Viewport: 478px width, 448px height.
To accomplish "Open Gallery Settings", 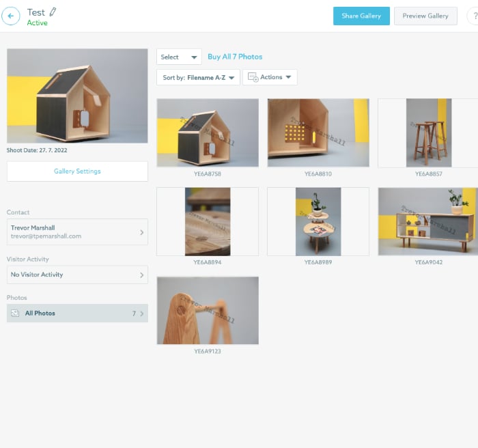I will 77,171.
